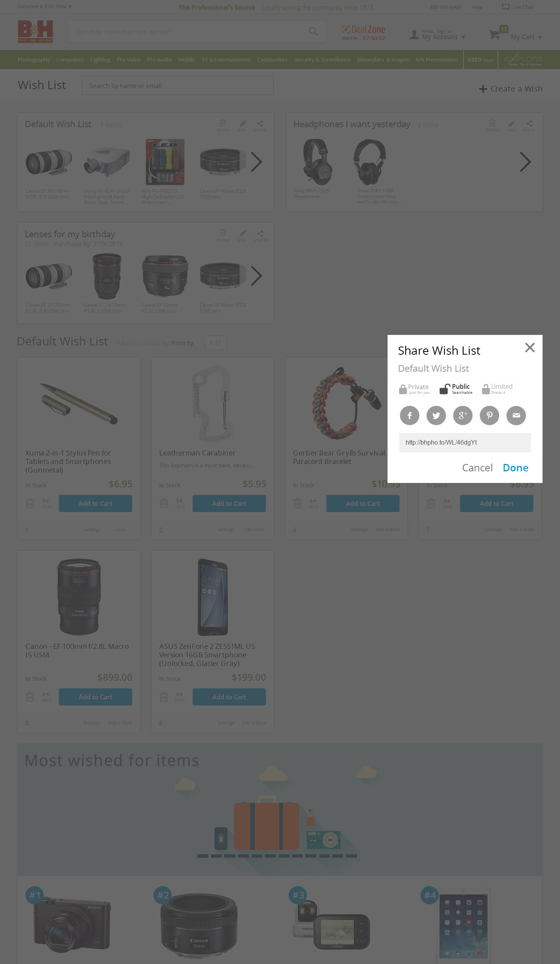Set wish list to Public Searchable
560x964 pixels.
[456, 389]
